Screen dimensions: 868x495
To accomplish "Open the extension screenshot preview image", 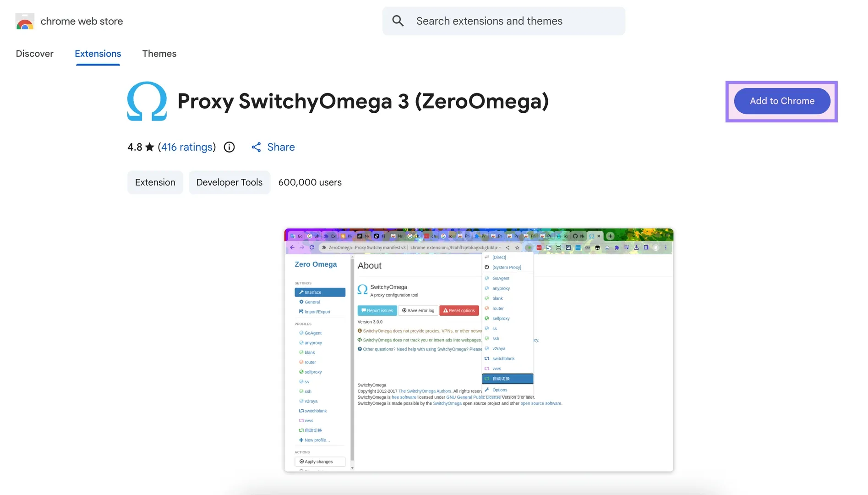I will click(x=479, y=350).
